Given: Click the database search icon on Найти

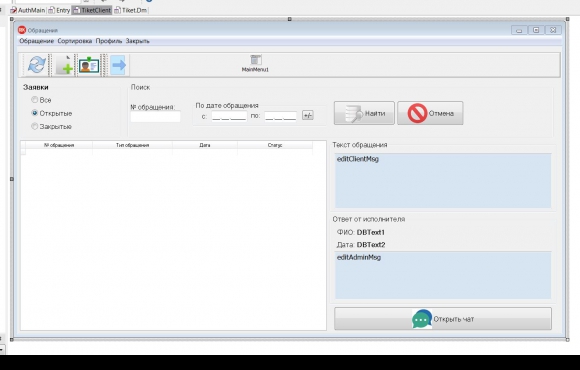Looking at the screenshot, I should tap(354, 113).
